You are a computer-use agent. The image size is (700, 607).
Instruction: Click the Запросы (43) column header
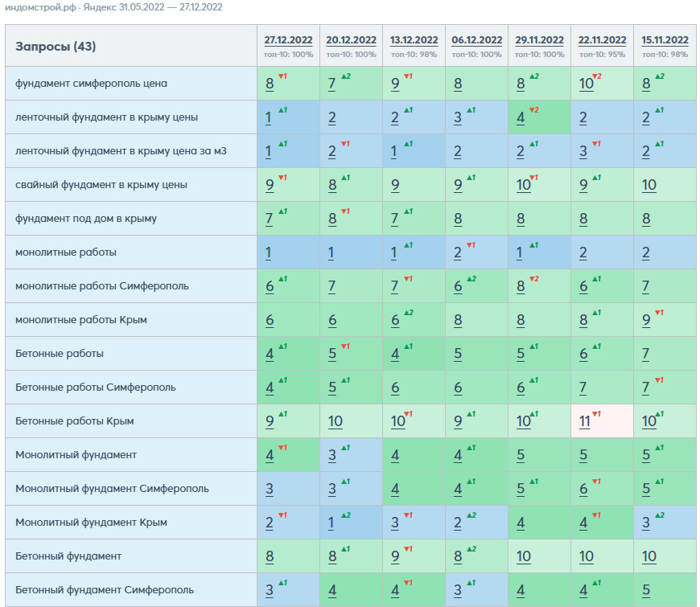coord(56,47)
